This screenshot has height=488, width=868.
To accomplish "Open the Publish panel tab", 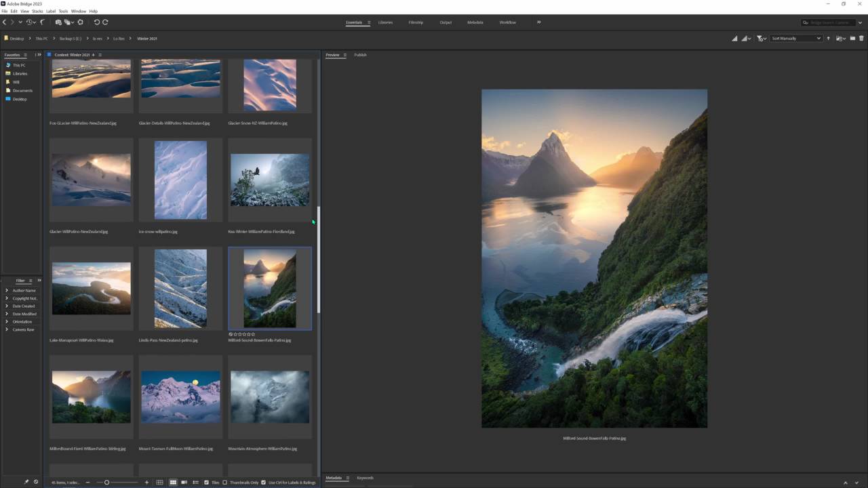I will 360,55.
